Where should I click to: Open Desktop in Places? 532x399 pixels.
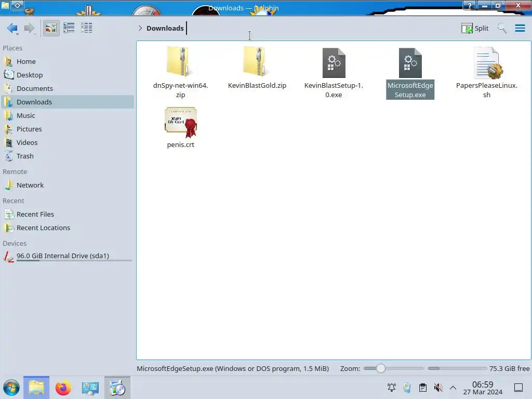[67, 75]
